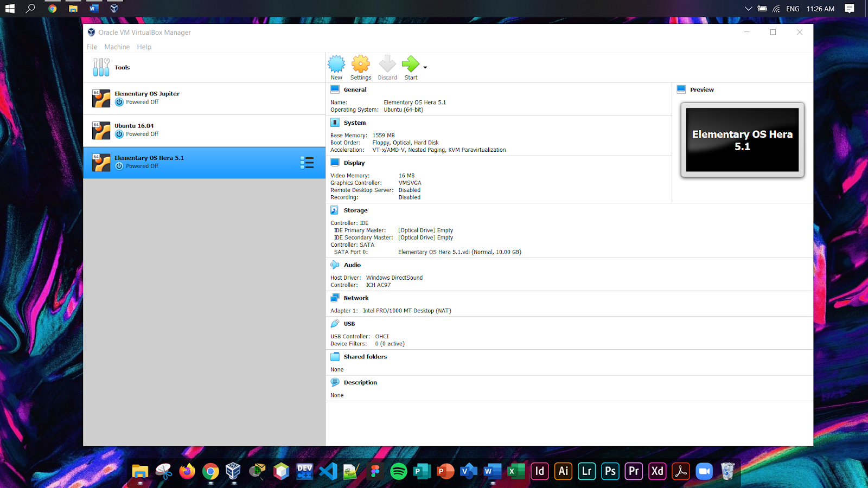Image resolution: width=868 pixels, height=488 pixels.
Task: Click the Elementary OS Hera 5.1 preview thumbnail
Action: [x=742, y=140]
